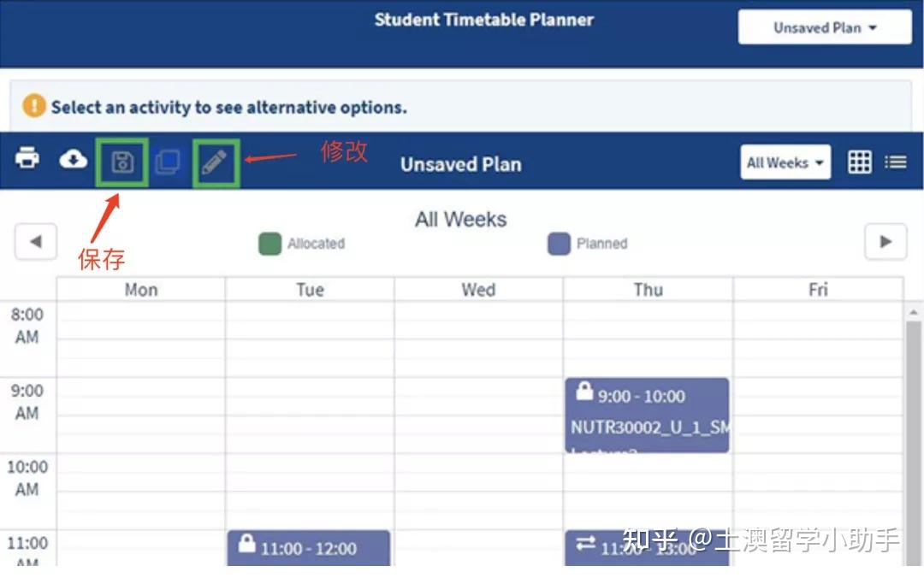Screen dimensions: 924x578
Task: Advance to the next week with the right arrow
Action: point(885,241)
